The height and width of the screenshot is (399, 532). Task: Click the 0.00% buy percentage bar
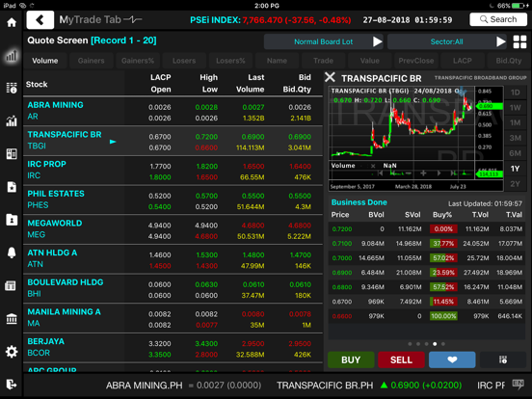click(443, 229)
